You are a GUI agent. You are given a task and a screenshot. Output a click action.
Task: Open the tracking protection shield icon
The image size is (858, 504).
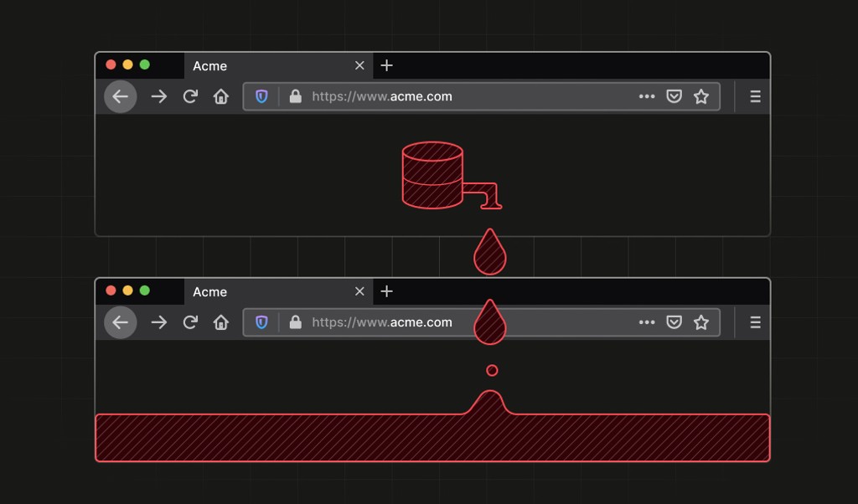(x=261, y=96)
